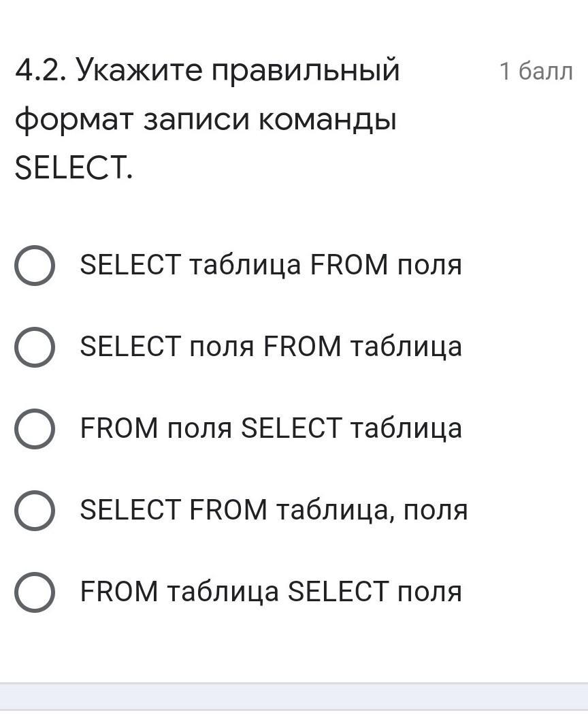Tap the label text 'SELECT поля FROM таблица'
The width and height of the screenshot is (588, 717).
270,347
